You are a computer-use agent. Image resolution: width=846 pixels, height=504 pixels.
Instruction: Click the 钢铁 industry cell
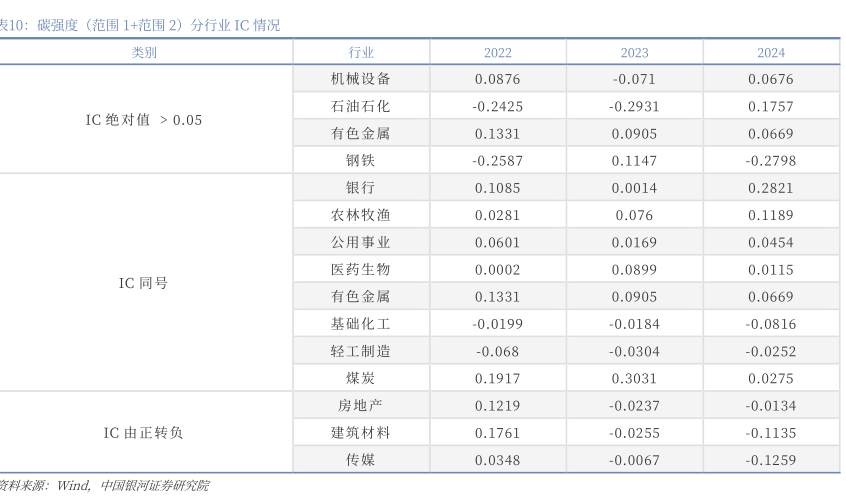click(361, 160)
